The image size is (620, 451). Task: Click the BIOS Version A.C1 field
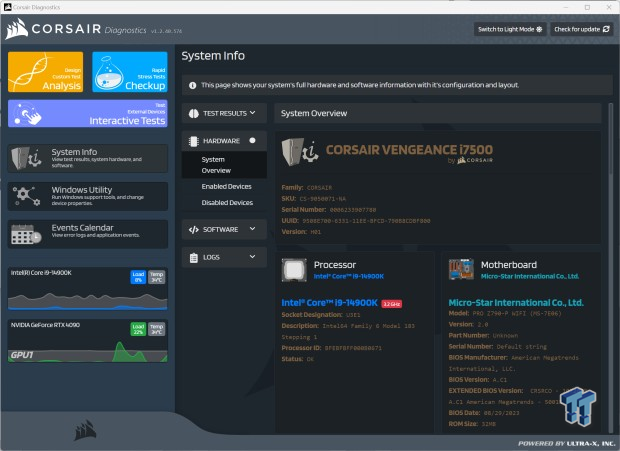(478, 380)
